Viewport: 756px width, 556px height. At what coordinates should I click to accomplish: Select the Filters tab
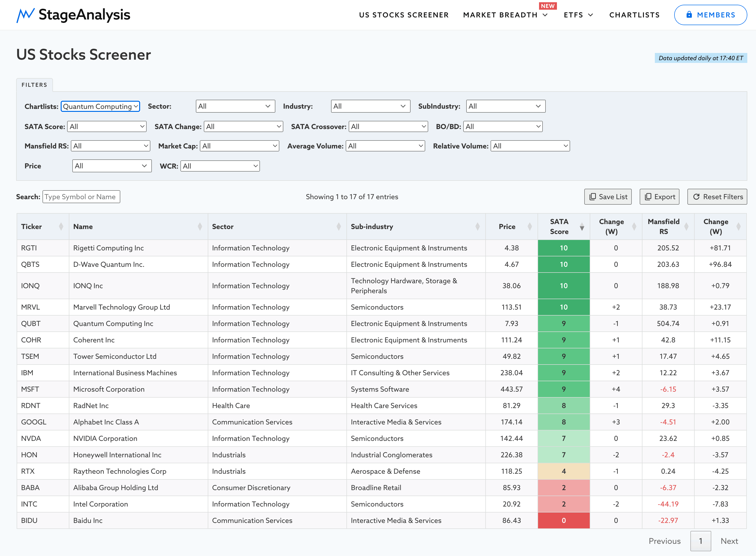point(35,85)
